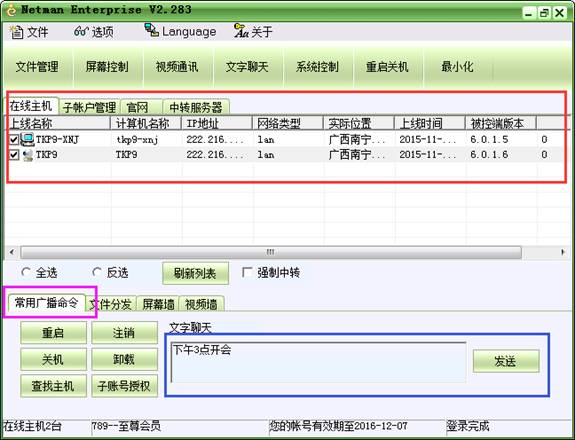
Task: Select the 反选 radio button
Action: pyautogui.click(x=96, y=272)
